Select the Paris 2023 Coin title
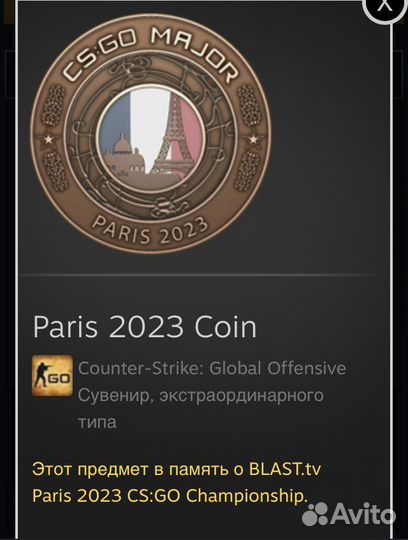Viewport: 408px width, 540px height. pos(145,326)
